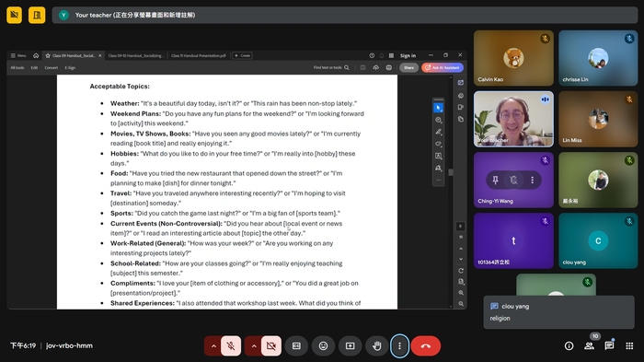Choose the highlighter pen tool in quick toolbar

438,132
